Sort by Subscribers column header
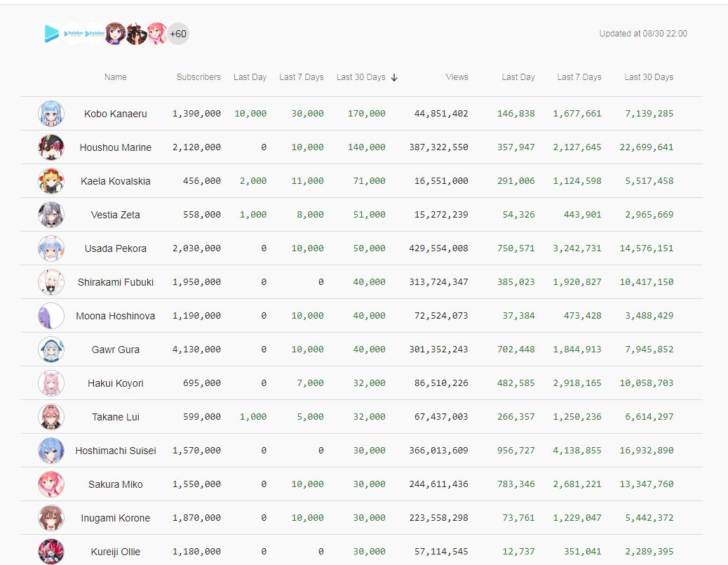 [198, 77]
